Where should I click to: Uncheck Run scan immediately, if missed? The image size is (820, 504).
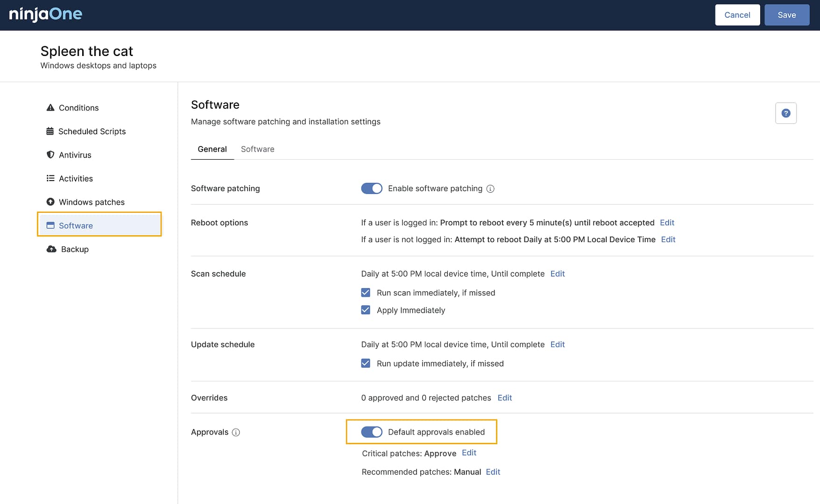tap(366, 293)
